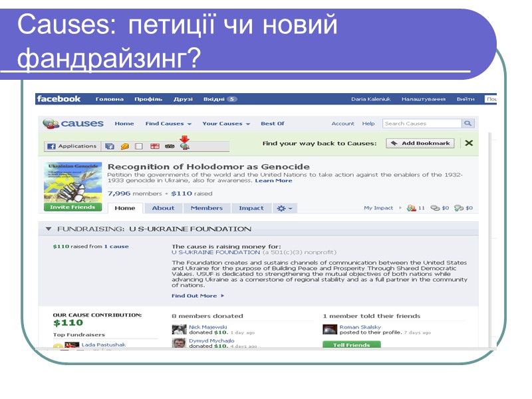Open Nick Majewski's profile photo
The image size is (532, 399).
click(x=179, y=329)
